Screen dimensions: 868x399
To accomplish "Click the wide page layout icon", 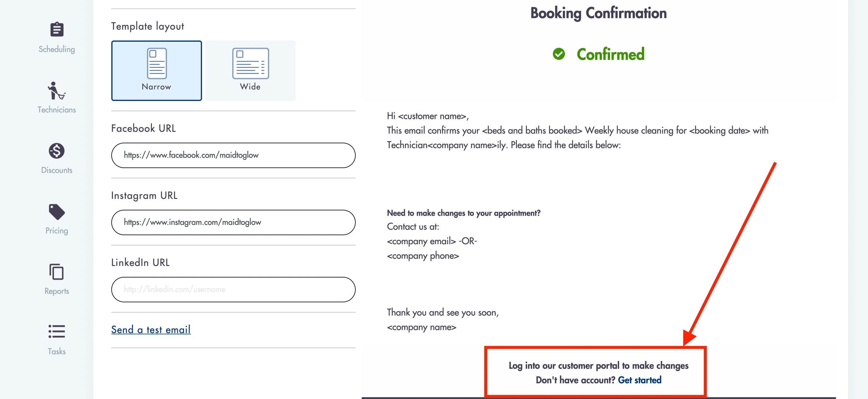I will click(250, 63).
